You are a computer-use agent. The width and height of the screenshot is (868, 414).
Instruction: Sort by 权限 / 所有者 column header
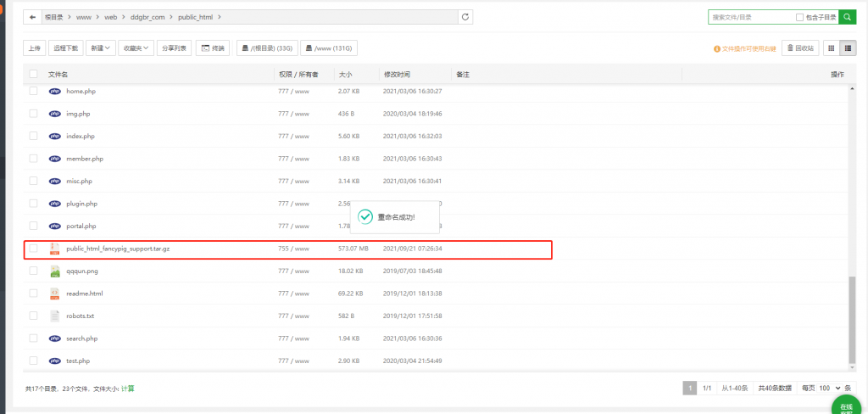pyautogui.click(x=298, y=75)
